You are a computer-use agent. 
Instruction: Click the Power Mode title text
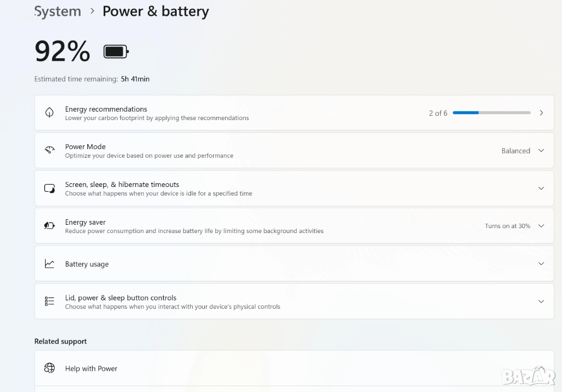[85, 146]
